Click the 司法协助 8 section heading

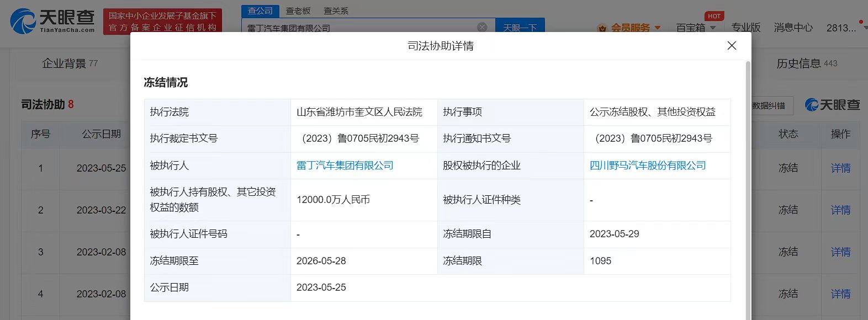pyautogui.click(x=47, y=104)
